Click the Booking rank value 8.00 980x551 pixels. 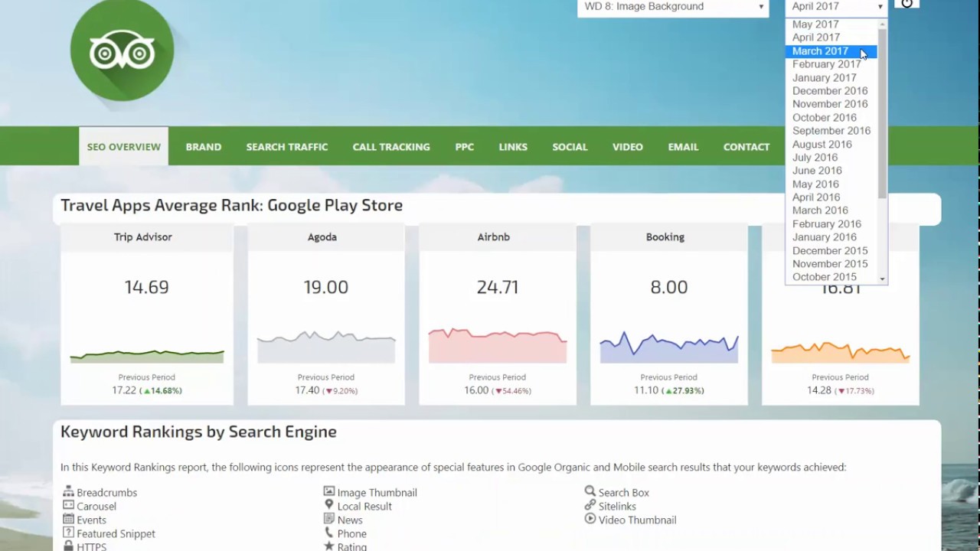pos(669,287)
